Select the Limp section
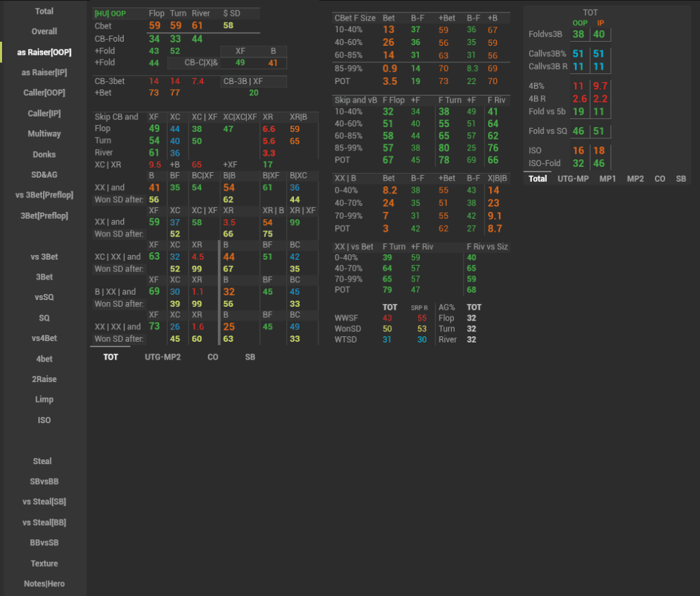The height and width of the screenshot is (596, 700). (x=44, y=400)
